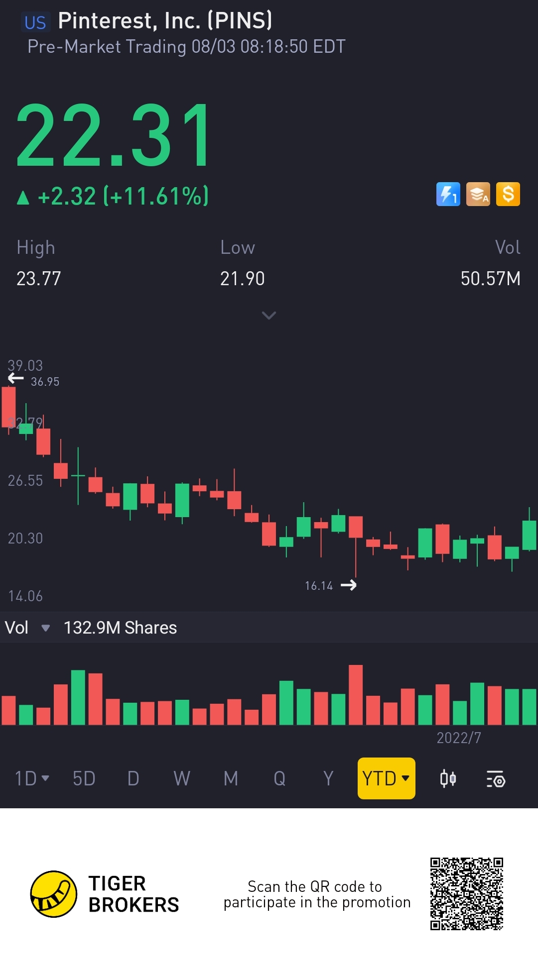This screenshot has width=538, height=980.
Task: Tap the Tiger Brokers logo
Action: pos(54,894)
